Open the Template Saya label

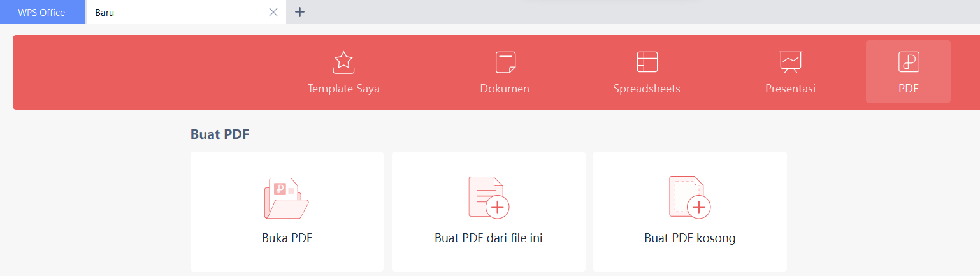click(343, 89)
